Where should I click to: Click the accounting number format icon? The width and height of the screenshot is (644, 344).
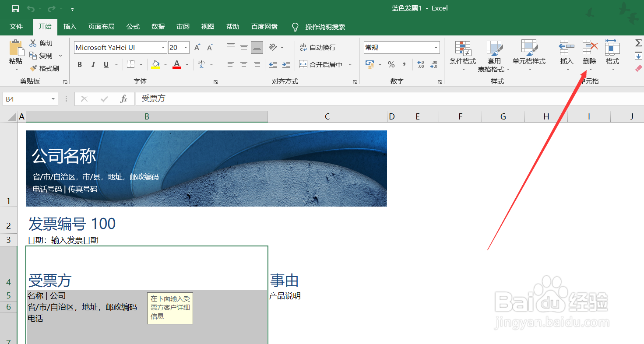[370, 64]
